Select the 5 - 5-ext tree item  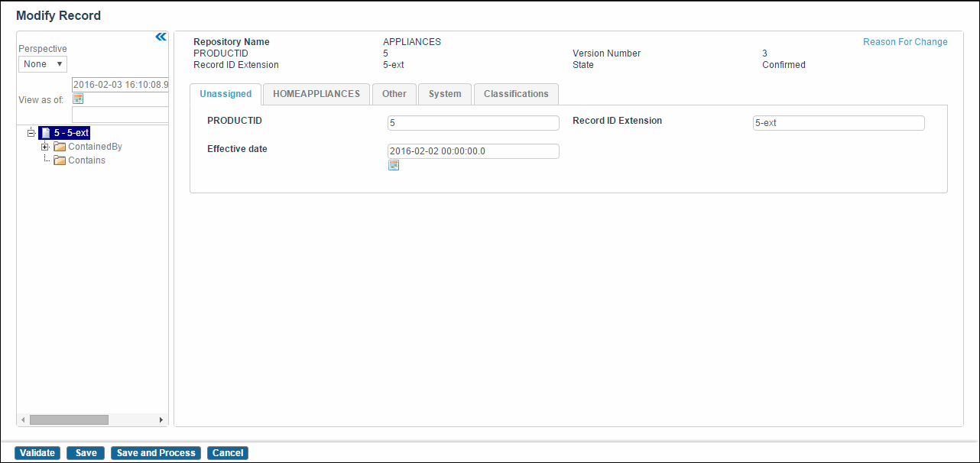[72, 133]
